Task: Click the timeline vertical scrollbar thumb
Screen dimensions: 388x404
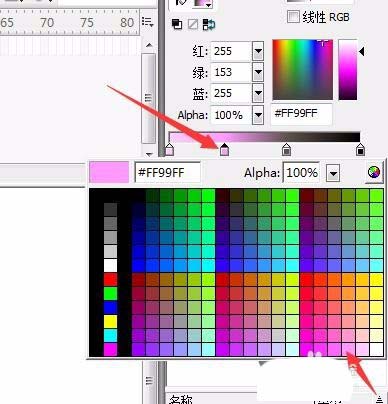Action: [x=149, y=98]
